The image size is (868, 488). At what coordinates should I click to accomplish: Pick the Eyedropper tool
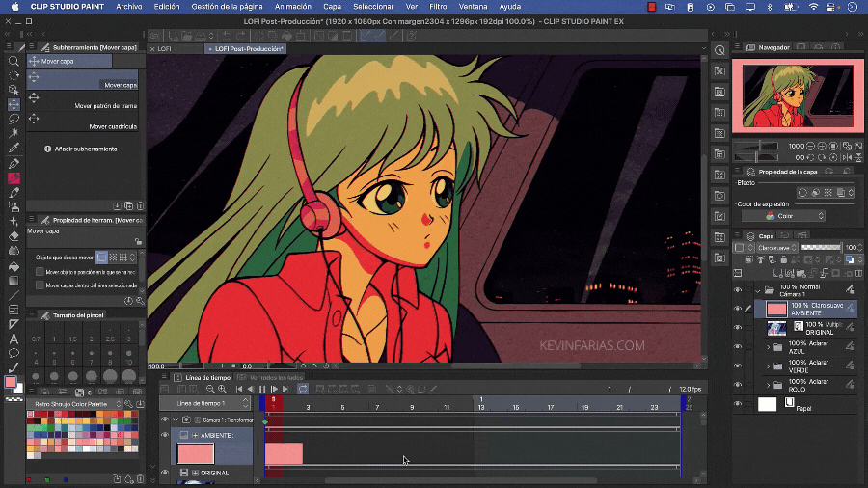tap(14, 149)
